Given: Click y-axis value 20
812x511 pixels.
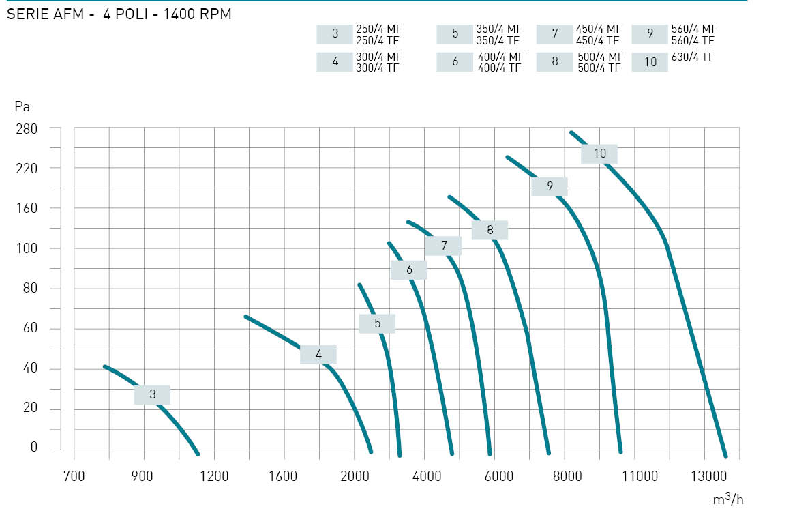Looking at the screenshot, I should point(30,408).
